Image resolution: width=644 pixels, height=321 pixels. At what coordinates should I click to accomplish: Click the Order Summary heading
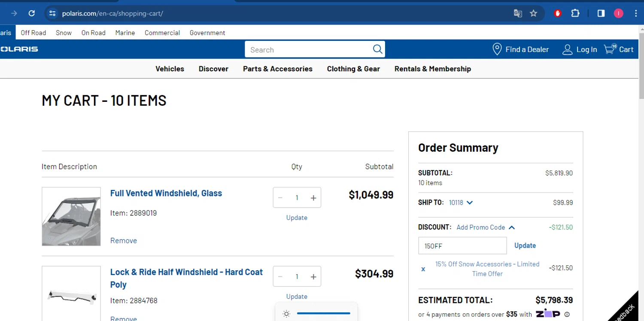[x=458, y=148]
